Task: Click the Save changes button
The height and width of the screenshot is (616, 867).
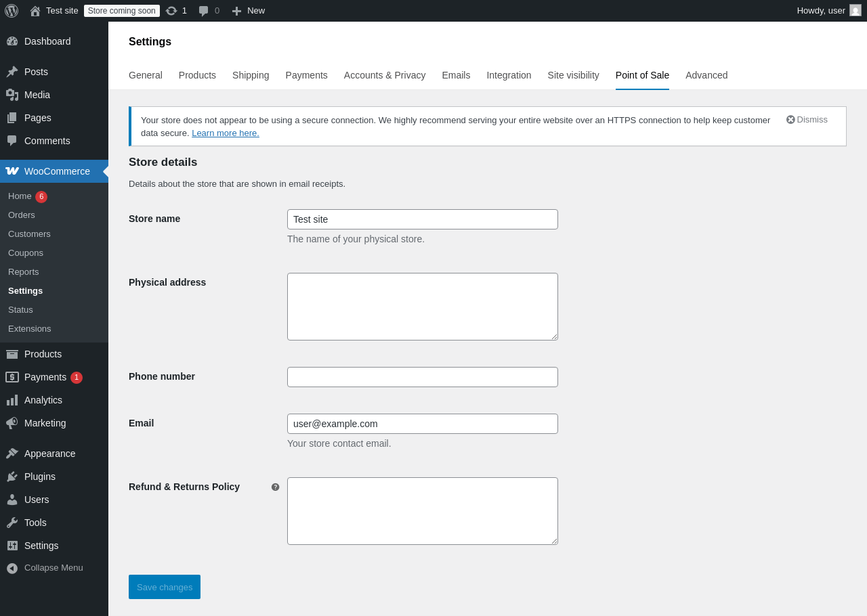Action: pyautogui.click(x=165, y=587)
